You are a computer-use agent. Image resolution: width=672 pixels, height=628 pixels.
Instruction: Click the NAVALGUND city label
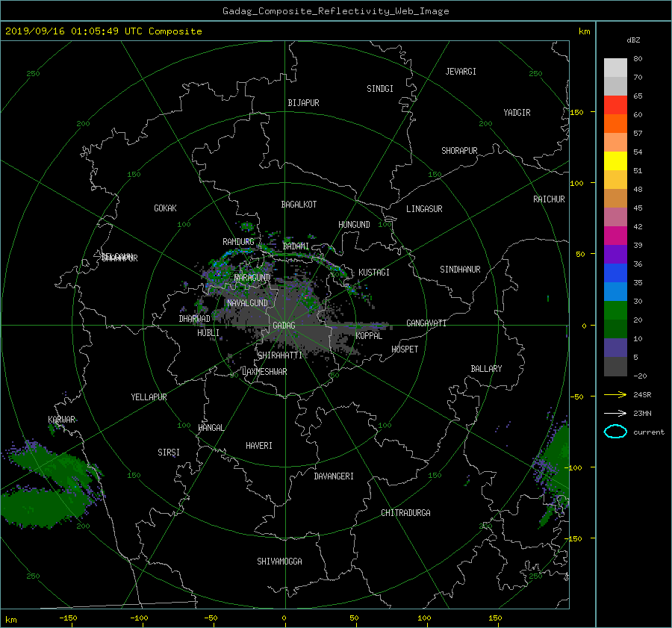pyautogui.click(x=247, y=303)
